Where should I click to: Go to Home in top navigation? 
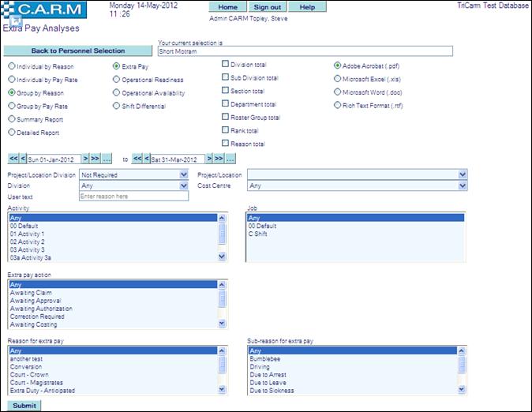[x=228, y=6]
